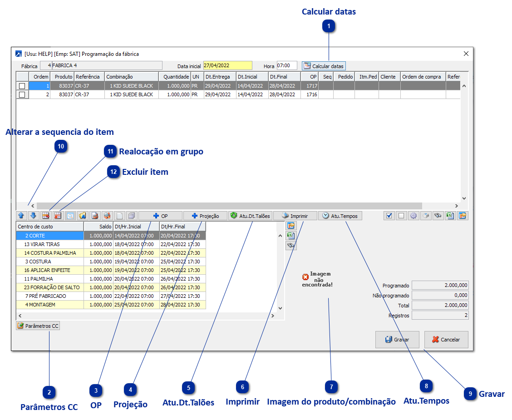Click the Centro de custo column header
This screenshot has height=420, width=512.
coord(49,226)
